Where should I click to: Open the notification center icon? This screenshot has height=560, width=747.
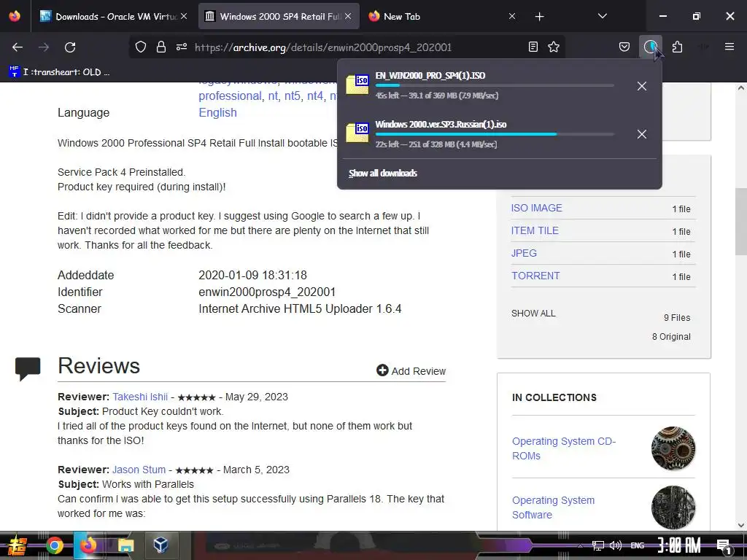pyautogui.click(x=724, y=547)
